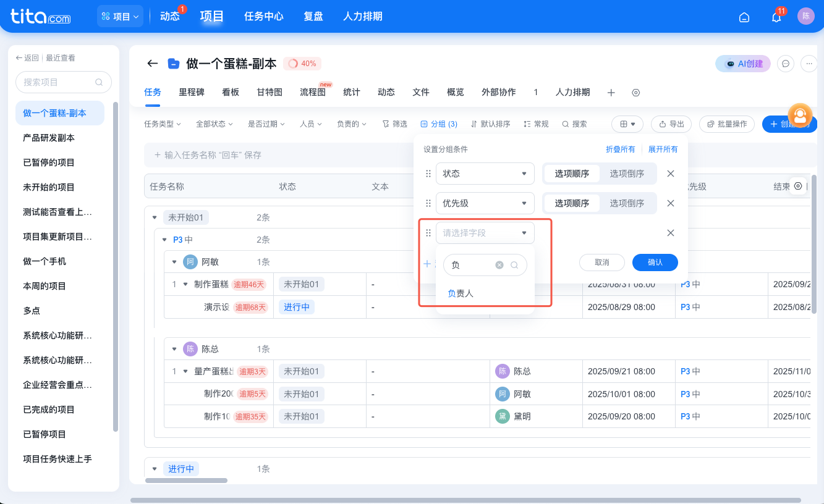Open the ellipsis more-options icon
This screenshot has height=504, width=824.
click(x=809, y=64)
